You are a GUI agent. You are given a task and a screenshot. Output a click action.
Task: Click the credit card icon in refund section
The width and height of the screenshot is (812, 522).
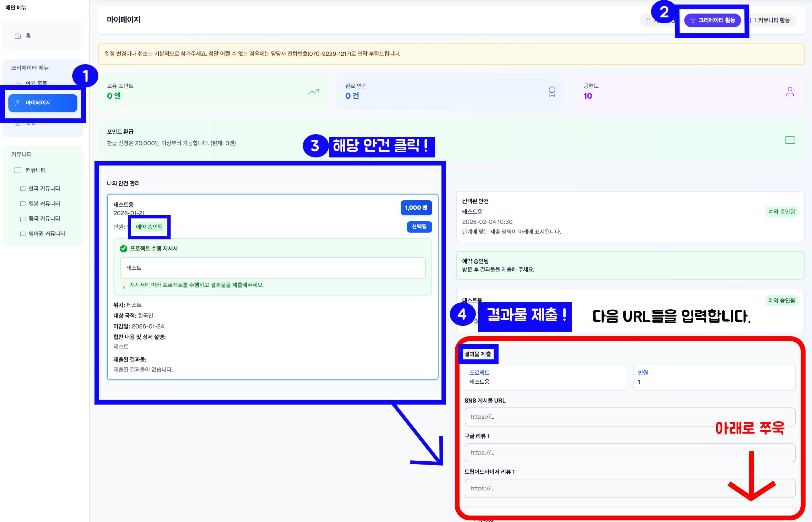coord(790,140)
